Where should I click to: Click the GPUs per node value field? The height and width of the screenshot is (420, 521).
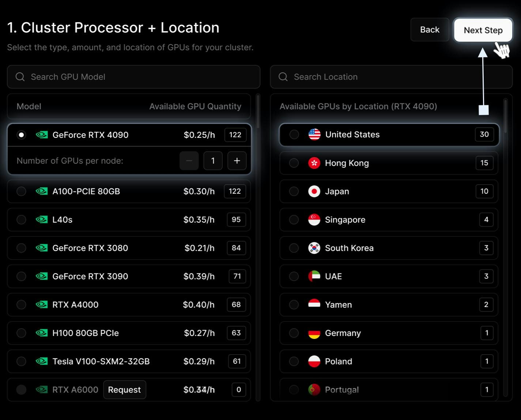click(213, 161)
